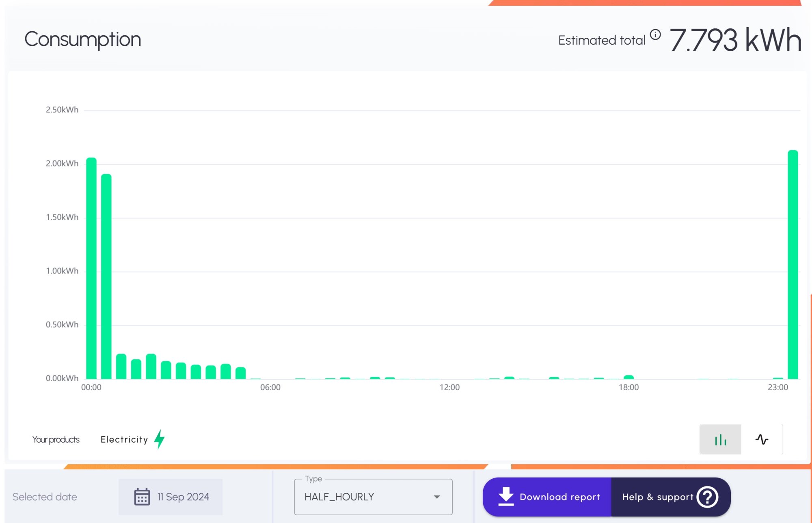The height and width of the screenshot is (523, 812).
Task: Click the 2.50kWh axis label
Action: [x=62, y=110]
